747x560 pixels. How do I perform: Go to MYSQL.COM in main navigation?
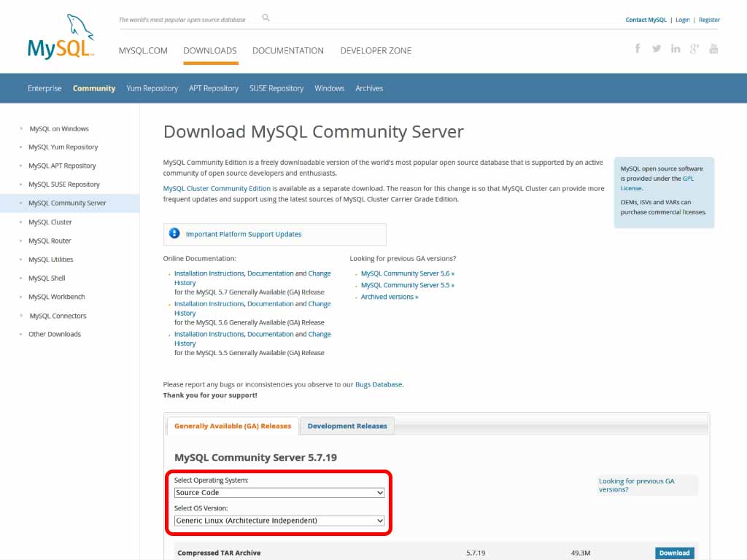143,50
